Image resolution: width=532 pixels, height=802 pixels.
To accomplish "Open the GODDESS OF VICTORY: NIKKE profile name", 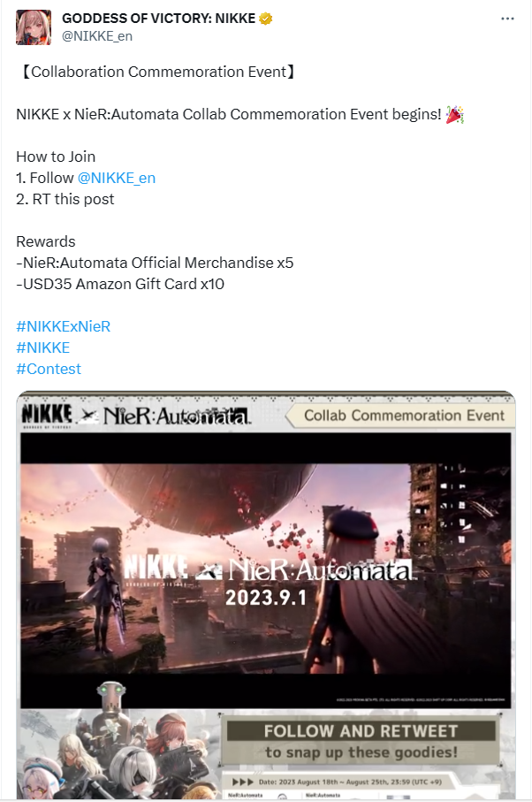I will click(158, 19).
